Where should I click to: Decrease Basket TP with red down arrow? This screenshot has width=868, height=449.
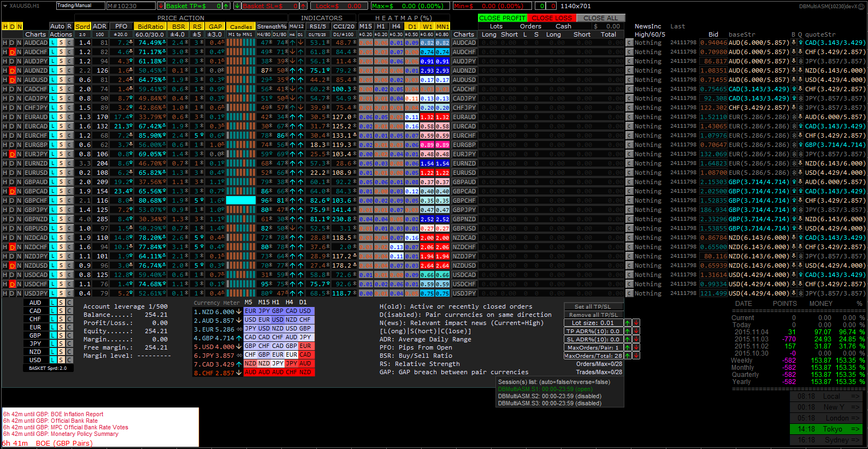161,6
